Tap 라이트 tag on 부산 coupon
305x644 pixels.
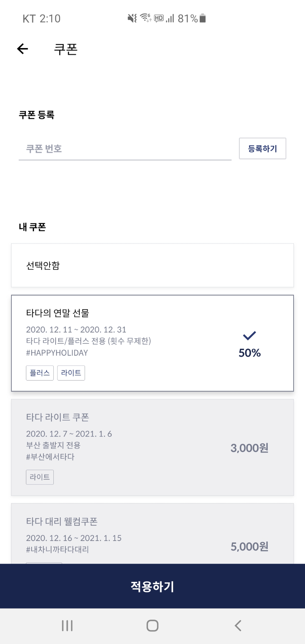pyautogui.click(x=40, y=477)
